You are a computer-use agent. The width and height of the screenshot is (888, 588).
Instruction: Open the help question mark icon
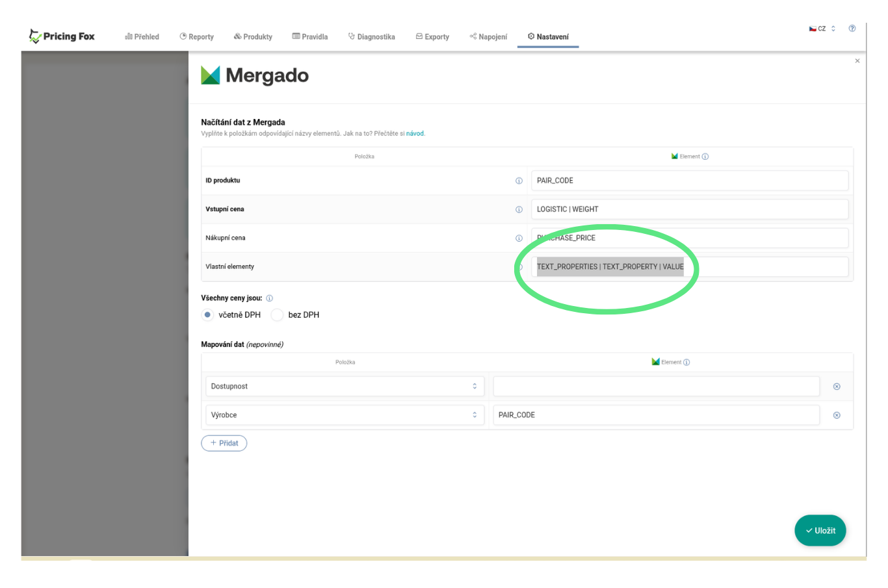(x=852, y=29)
